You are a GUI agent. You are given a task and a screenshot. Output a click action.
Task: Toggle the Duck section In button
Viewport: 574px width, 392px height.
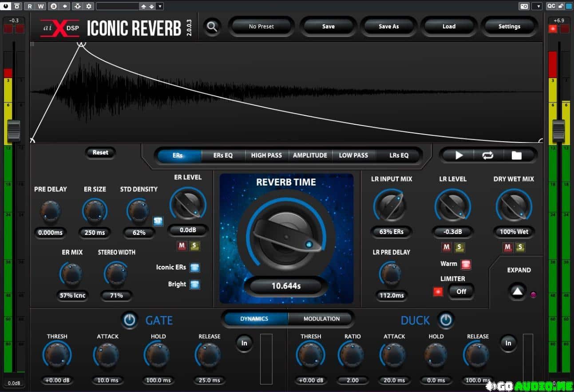coord(508,343)
